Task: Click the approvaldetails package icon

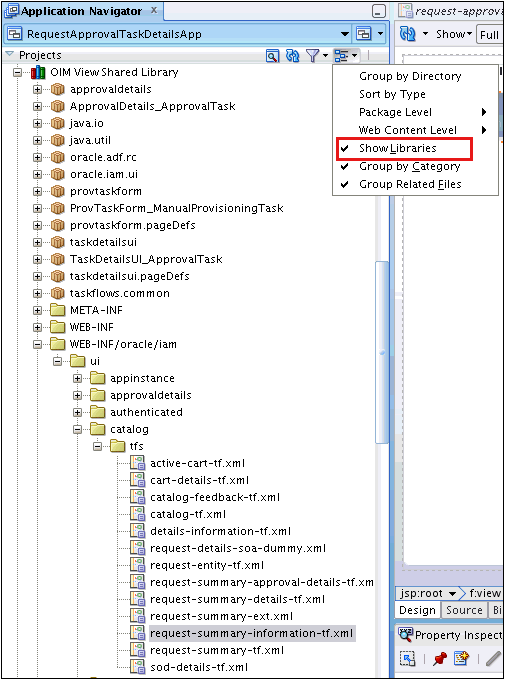Action: [x=58, y=89]
